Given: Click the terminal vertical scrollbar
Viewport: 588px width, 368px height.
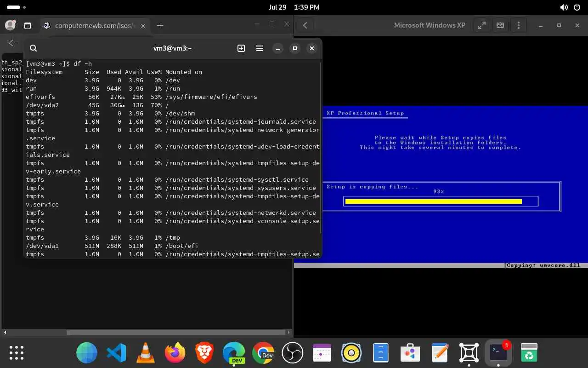Looking at the screenshot, I should 320,147.
